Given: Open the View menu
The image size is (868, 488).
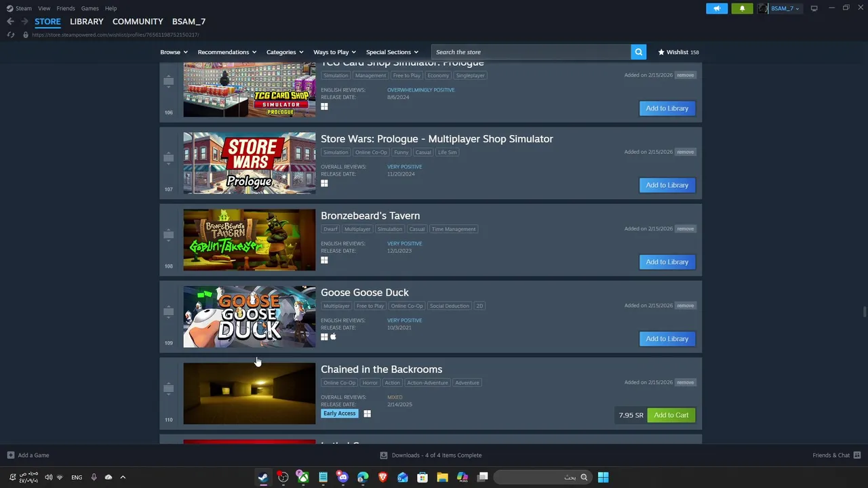Looking at the screenshot, I should (44, 8).
